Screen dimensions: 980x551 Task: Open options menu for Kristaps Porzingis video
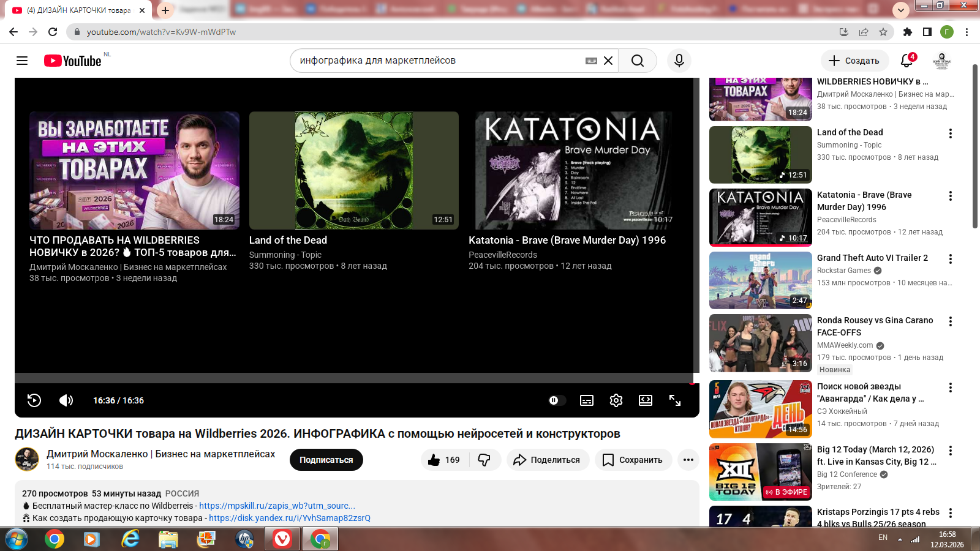click(x=951, y=513)
